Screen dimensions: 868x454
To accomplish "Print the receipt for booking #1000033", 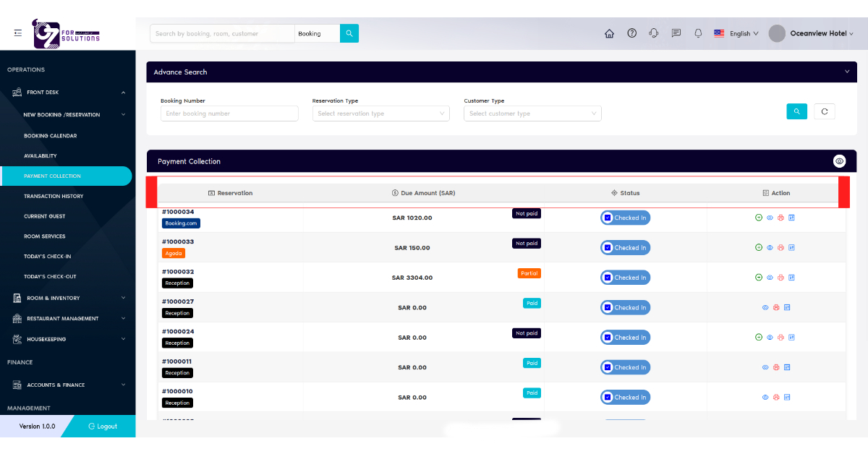I will 780,247.
